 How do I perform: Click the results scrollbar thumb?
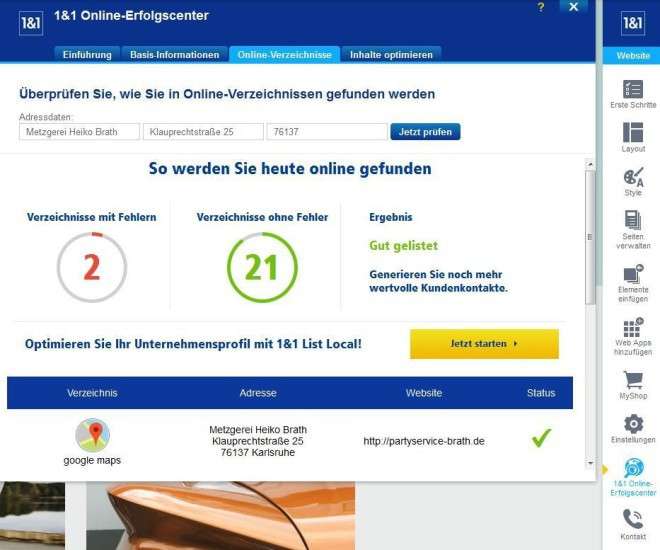590,237
